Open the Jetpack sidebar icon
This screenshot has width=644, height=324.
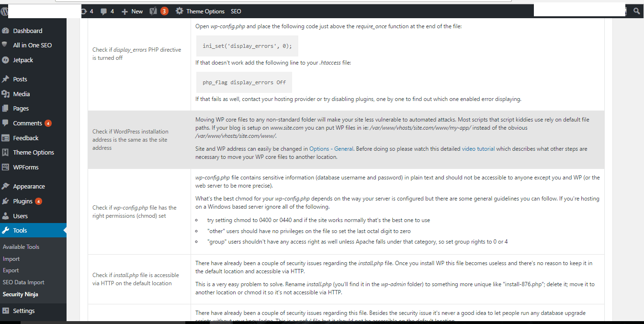tap(6, 60)
